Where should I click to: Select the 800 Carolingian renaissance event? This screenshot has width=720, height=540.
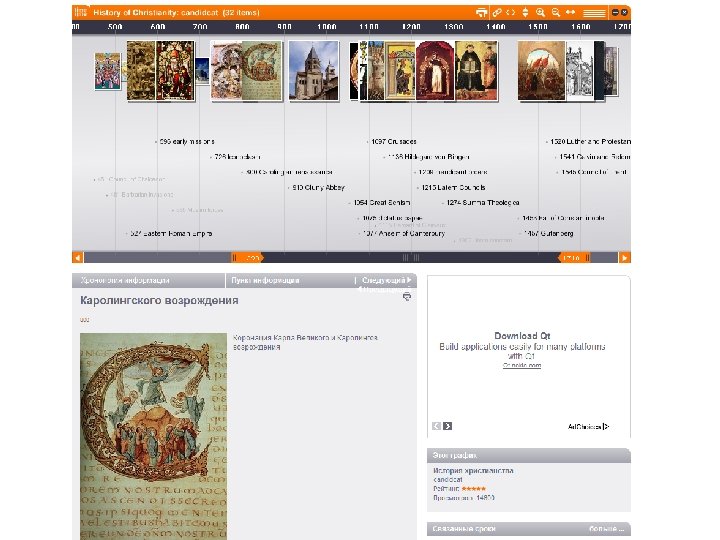pyautogui.click(x=289, y=172)
